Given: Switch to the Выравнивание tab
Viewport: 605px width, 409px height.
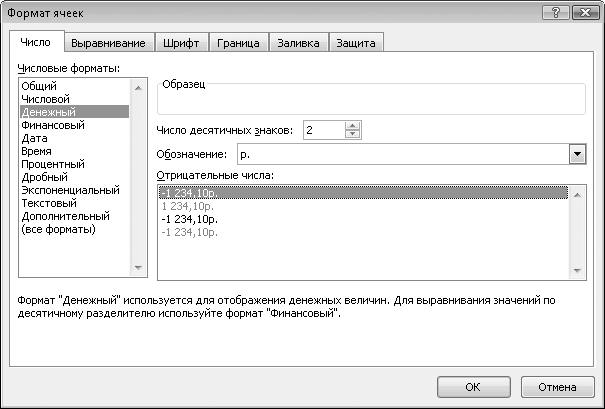Looking at the screenshot, I should click(108, 43).
